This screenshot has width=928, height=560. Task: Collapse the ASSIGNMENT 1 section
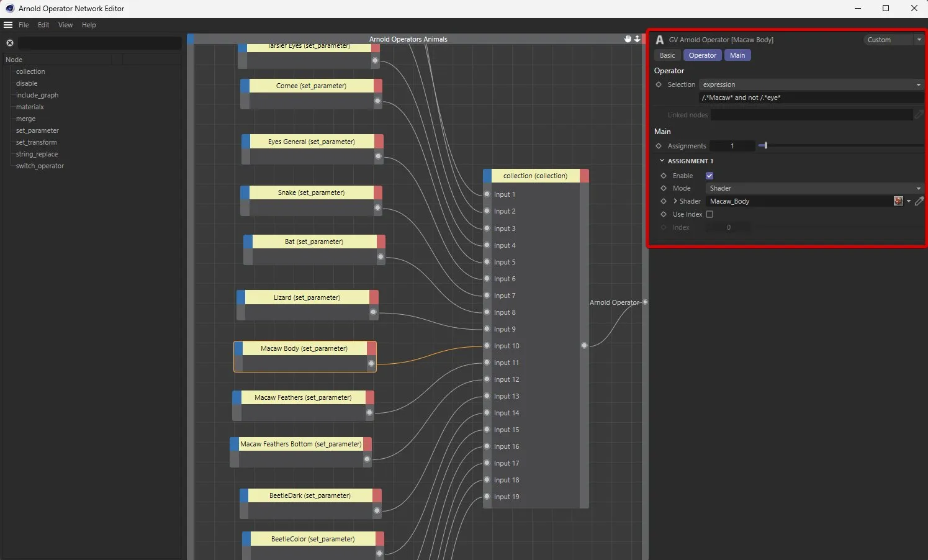[662, 161]
